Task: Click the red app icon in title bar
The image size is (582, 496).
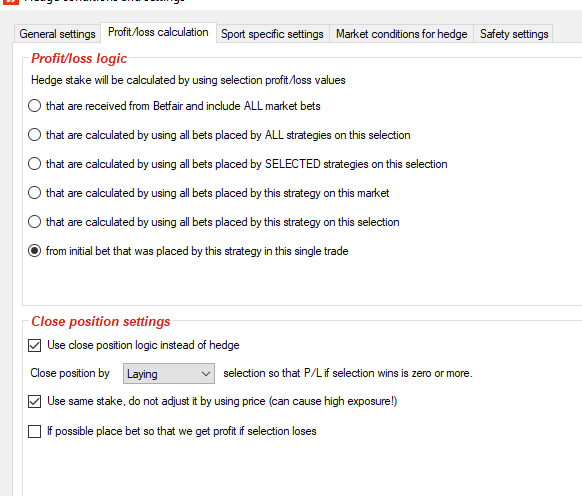Action: pos(10,1)
